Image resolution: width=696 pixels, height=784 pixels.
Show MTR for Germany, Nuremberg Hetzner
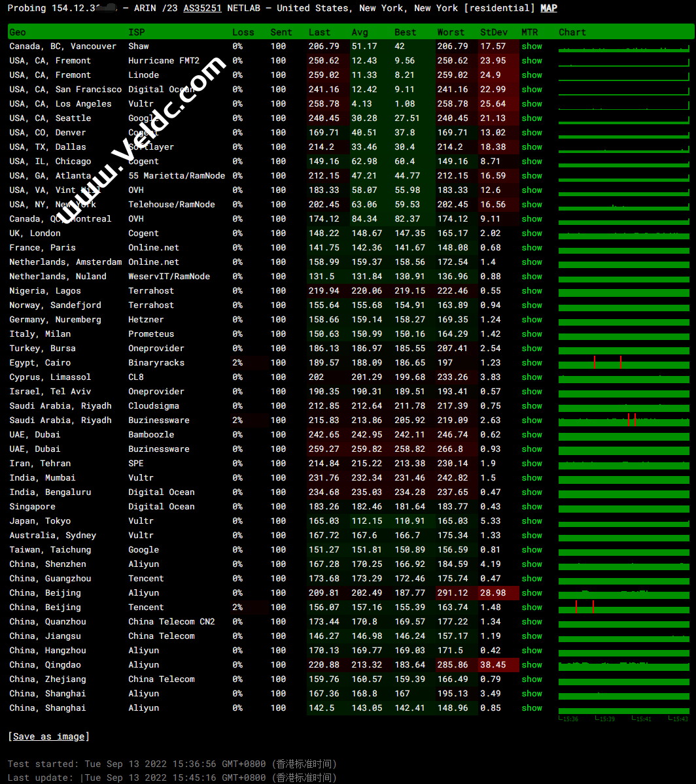(x=531, y=320)
